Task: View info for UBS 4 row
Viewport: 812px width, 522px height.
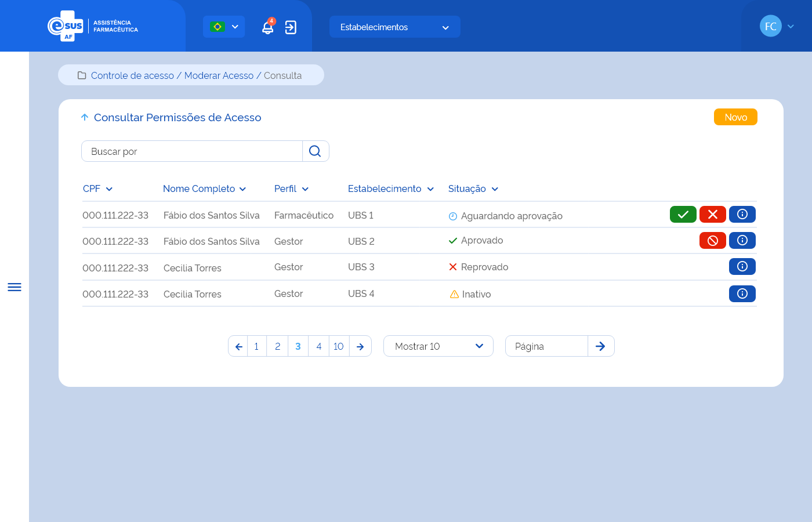Action: coord(742,294)
